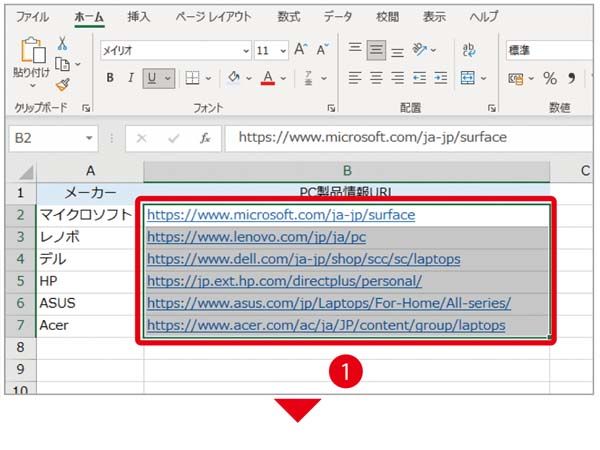Apply red font color
The width and height of the screenshot is (600, 450).
[x=268, y=78]
